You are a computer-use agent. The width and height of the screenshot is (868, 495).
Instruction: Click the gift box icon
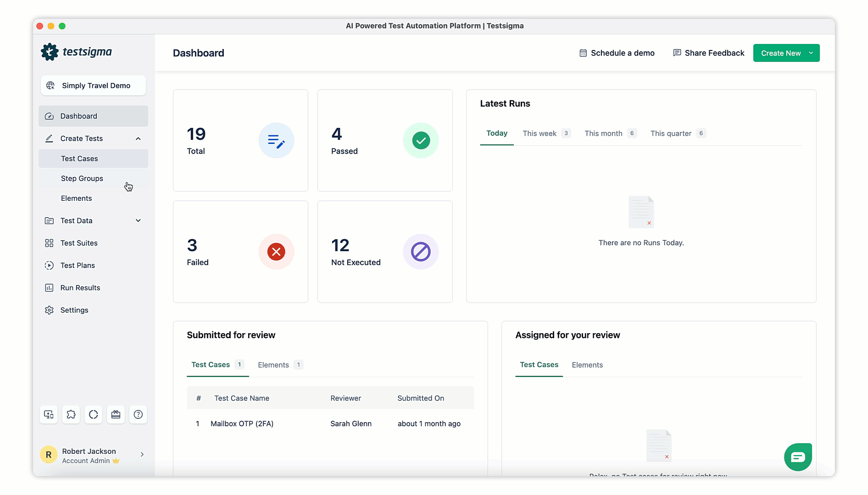[x=116, y=414]
